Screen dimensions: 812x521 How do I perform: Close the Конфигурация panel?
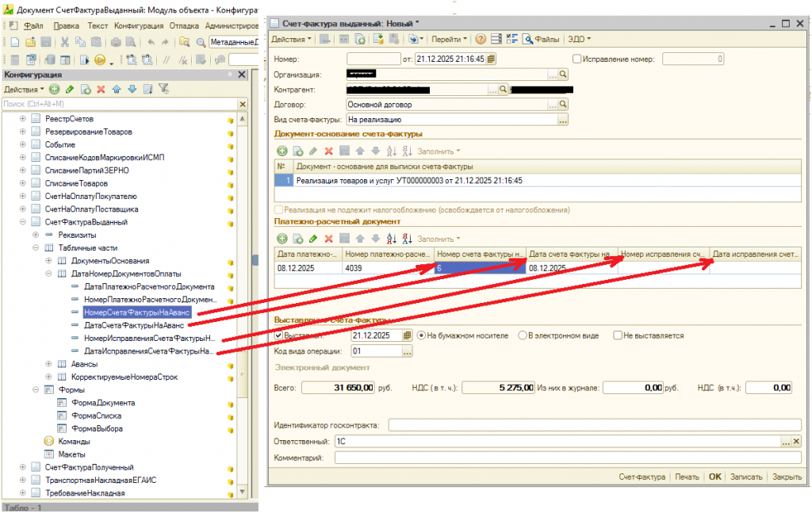(241, 75)
